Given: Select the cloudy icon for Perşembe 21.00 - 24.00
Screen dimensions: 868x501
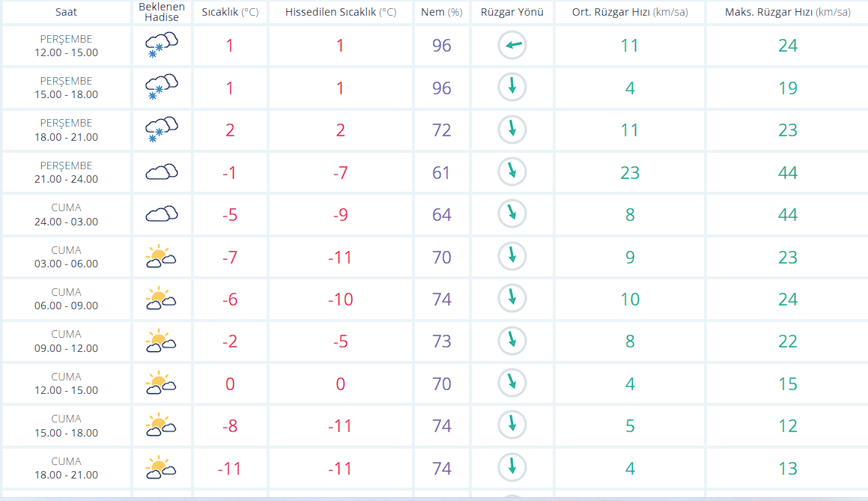Looking at the screenshot, I should coord(161,172).
